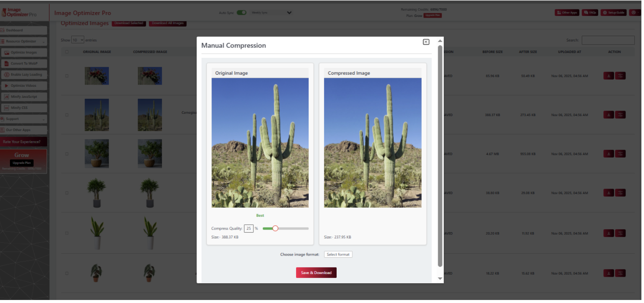Click the Compress Quality slider handle

(275, 228)
